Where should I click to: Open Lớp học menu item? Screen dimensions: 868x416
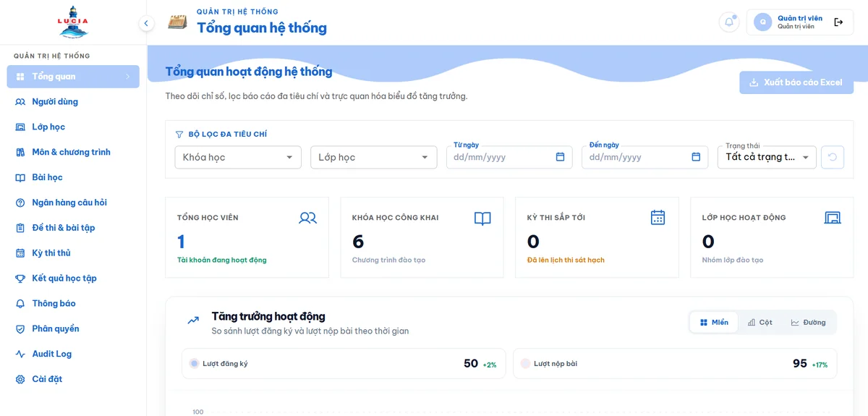tap(73, 127)
